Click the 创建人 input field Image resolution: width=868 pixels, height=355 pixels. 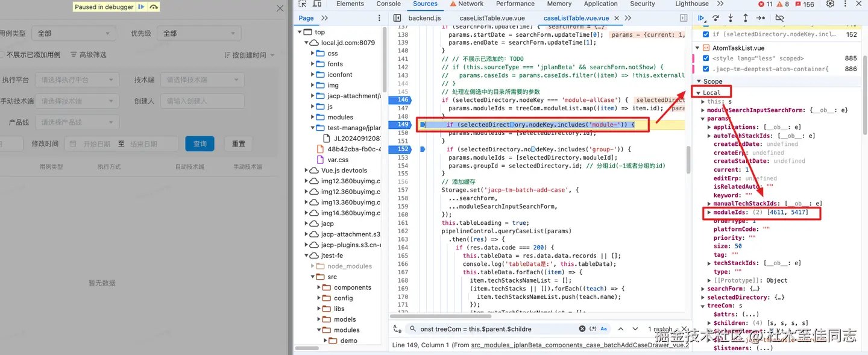click(203, 101)
